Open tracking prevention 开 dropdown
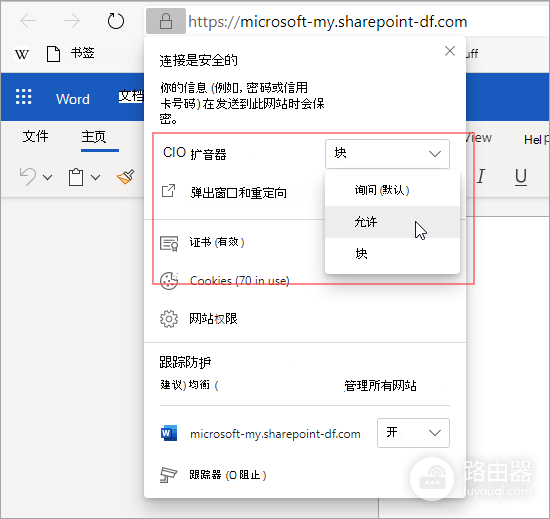This screenshot has height=519, width=550. point(413,433)
